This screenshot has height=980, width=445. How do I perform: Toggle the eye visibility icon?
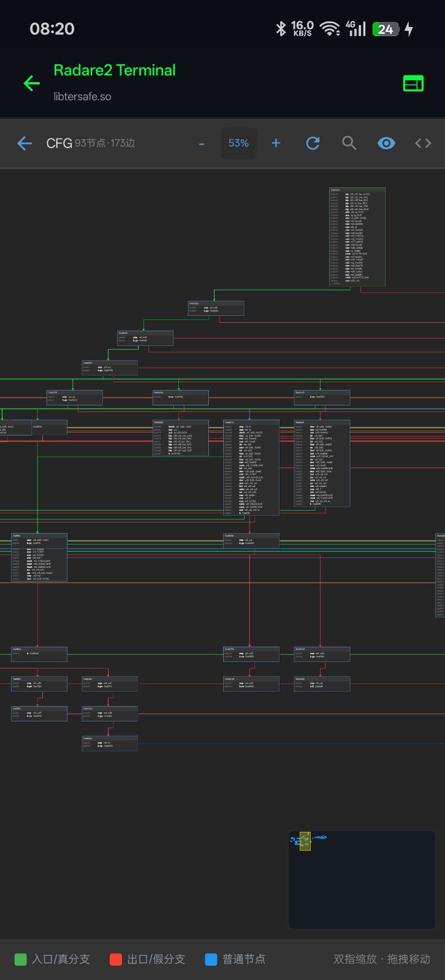point(386,143)
